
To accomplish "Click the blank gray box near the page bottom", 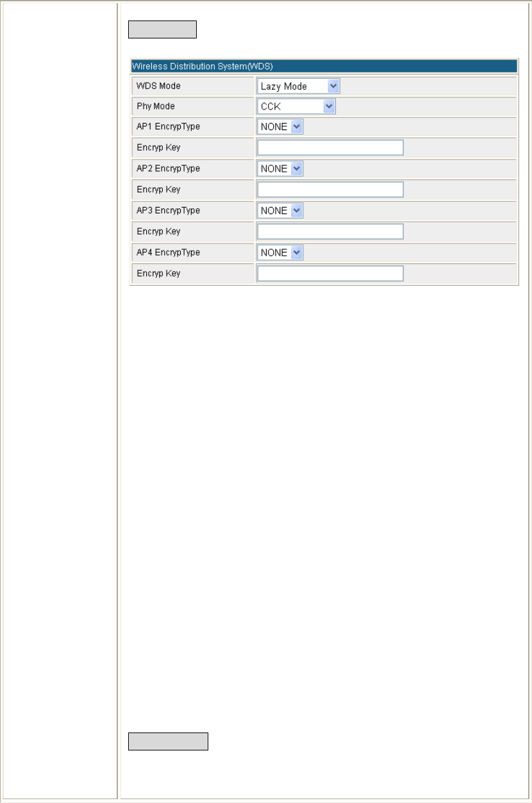I will tap(169, 741).
